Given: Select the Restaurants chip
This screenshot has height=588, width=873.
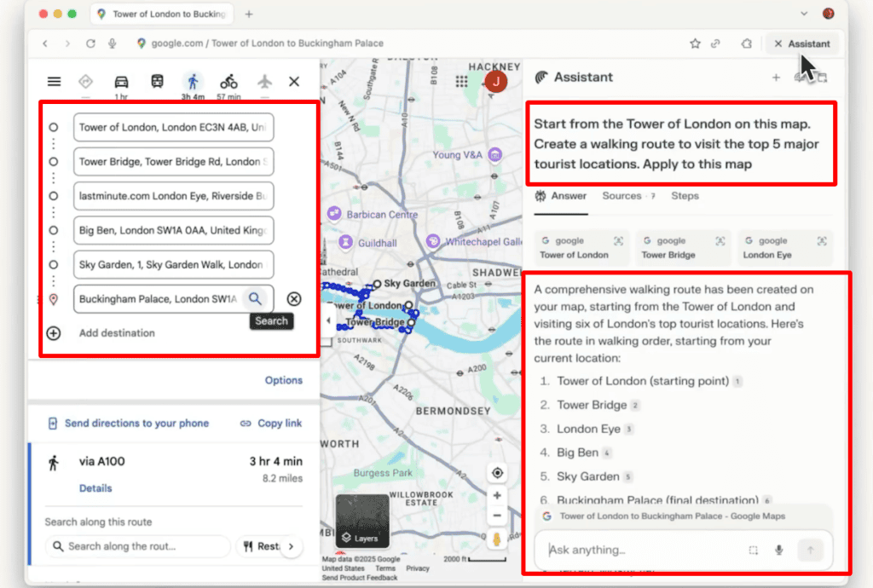Looking at the screenshot, I should pos(261,546).
